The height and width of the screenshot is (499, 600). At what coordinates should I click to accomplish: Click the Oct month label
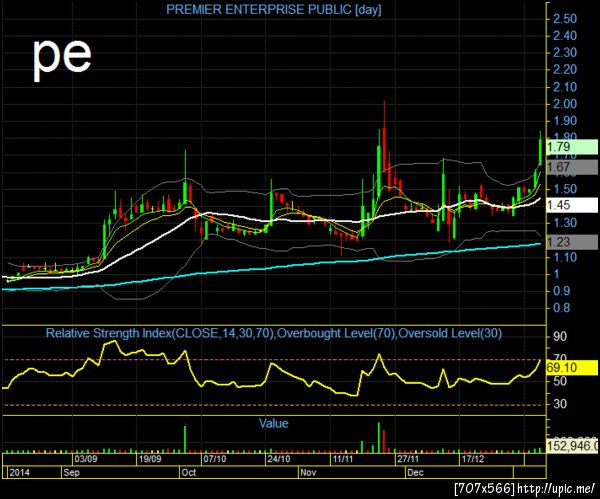[189, 472]
